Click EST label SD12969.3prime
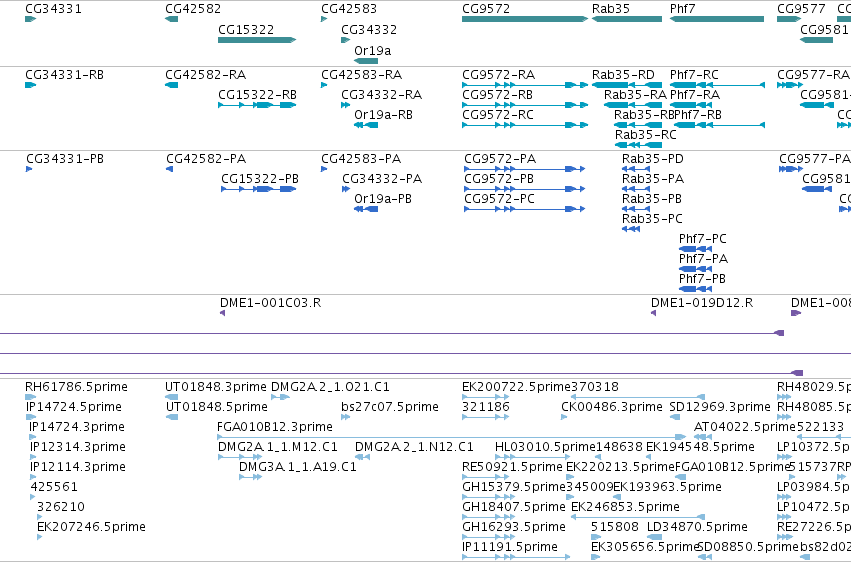This screenshot has height=562, width=851. pyautogui.click(x=720, y=407)
